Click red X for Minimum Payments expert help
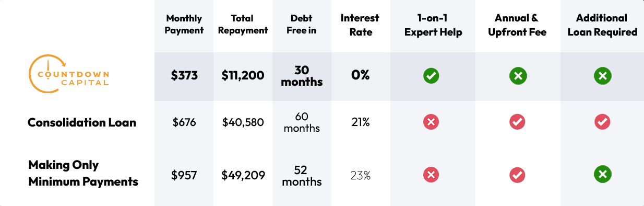Screen dimensions: 644x206 click(x=431, y=174)
